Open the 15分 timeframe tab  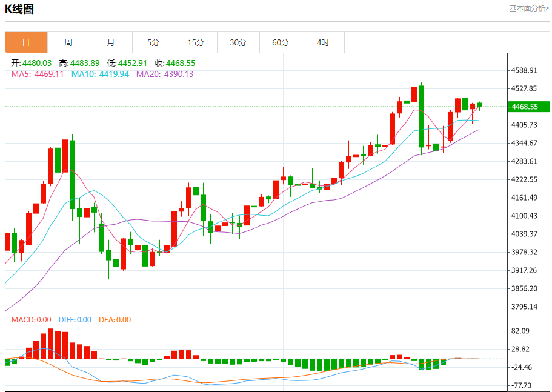(x=196, y=42)
